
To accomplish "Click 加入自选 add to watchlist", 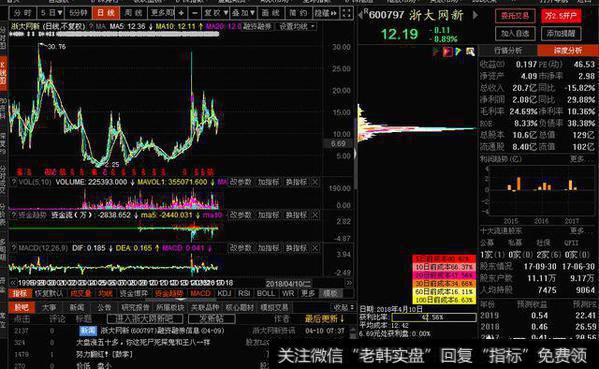I will coord(515,34).
